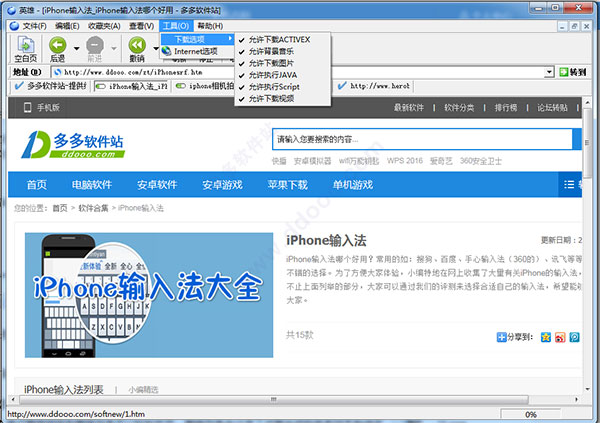Go to 苹果下载 navigation item

(x=287, y=185)
